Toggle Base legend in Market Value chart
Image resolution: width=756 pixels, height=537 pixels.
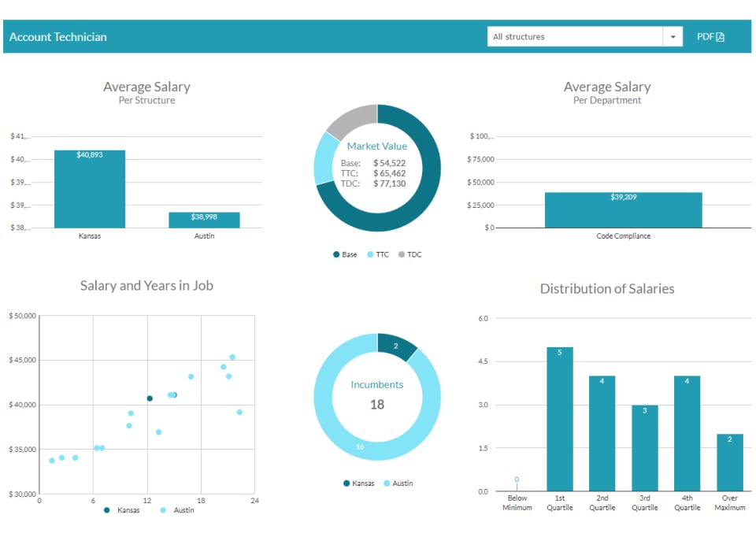(345, 254)
